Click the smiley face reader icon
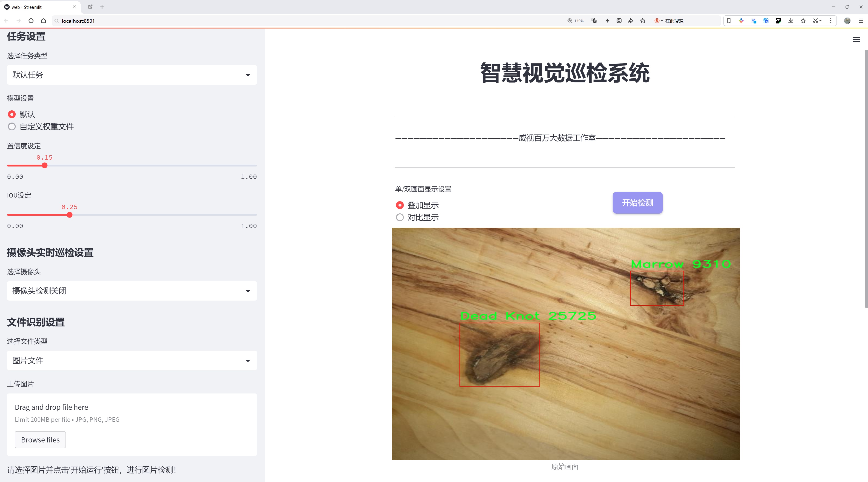868x482 pixels. tap(619, 21)
